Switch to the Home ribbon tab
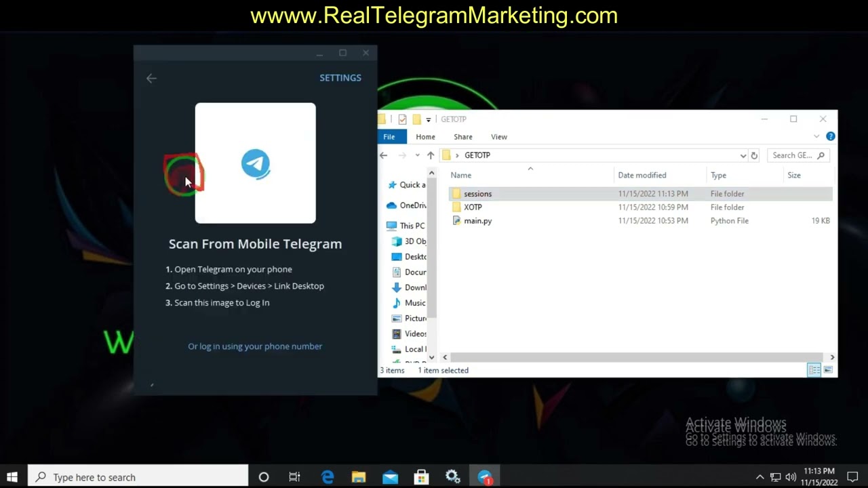868x488 pixels. (425, 137)
